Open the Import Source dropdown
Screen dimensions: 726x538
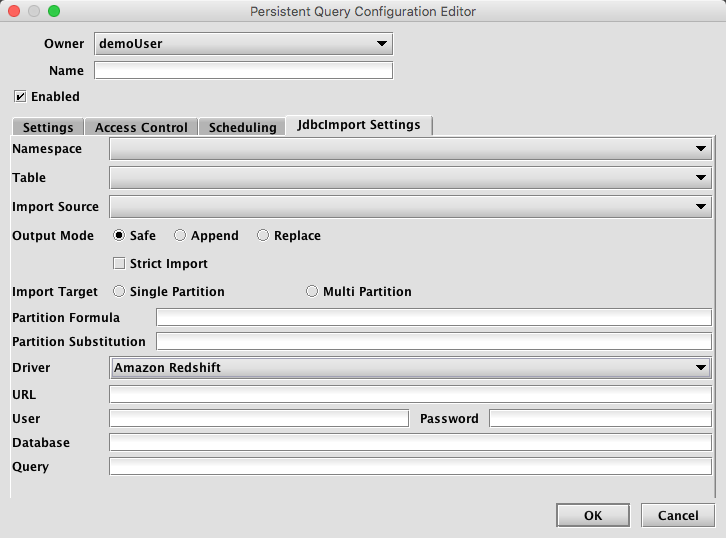tap(410, 206)
